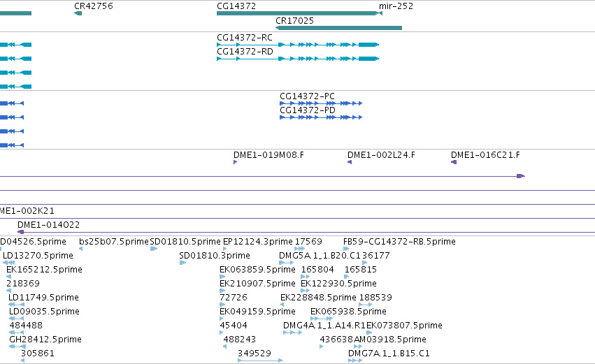Image resolution: width=595 pixels, height=364 pixels.
Task: Click DMG7A.1_1.B15.C1 EST label
Action: 389,354
